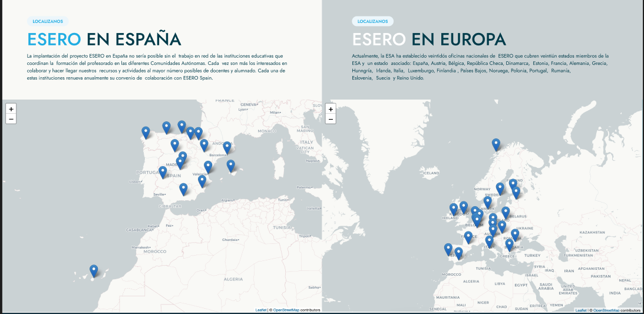Screen dimensions: 644x314
Task: Select the Zaragoza-area marker west of Andorra
Action: 204,146
